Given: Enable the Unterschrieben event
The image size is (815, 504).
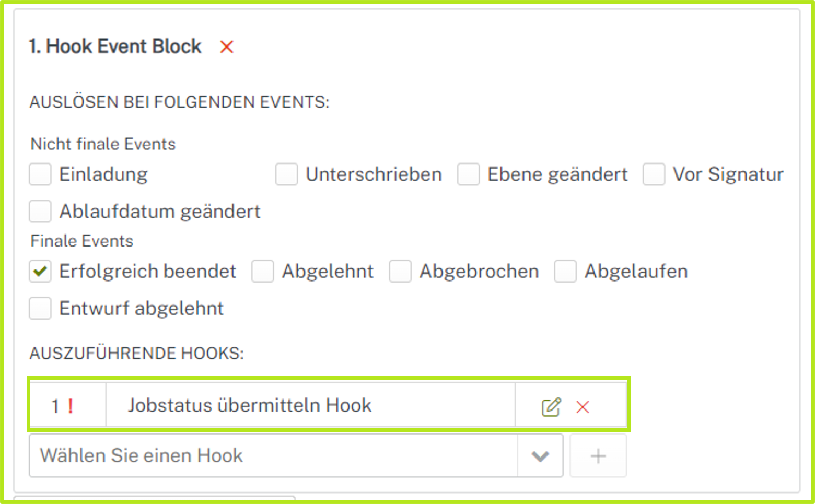Looking at the screenshot, I should tap(286, 174).
